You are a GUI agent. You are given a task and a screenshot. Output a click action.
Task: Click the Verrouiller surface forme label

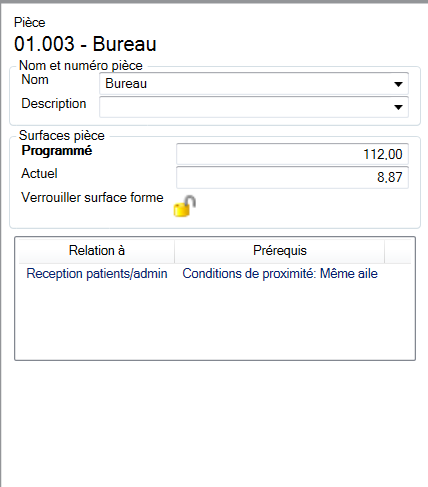point(92,198)
